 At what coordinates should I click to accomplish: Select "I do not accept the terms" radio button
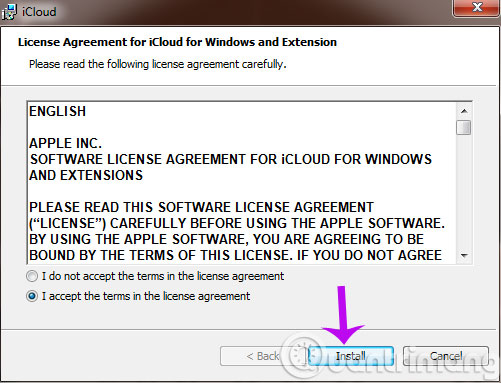pyautogui.click(x=32, y=276)
